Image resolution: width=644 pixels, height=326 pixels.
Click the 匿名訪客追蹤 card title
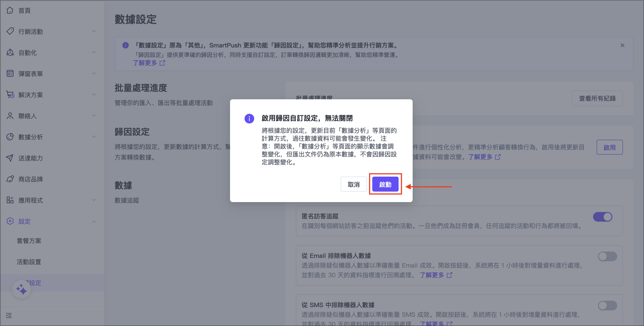coord(320,216)
